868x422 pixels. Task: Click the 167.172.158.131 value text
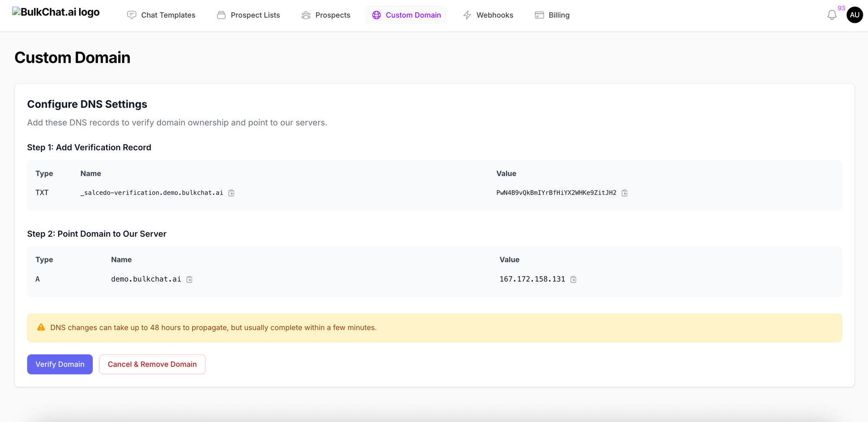[532, 279]
